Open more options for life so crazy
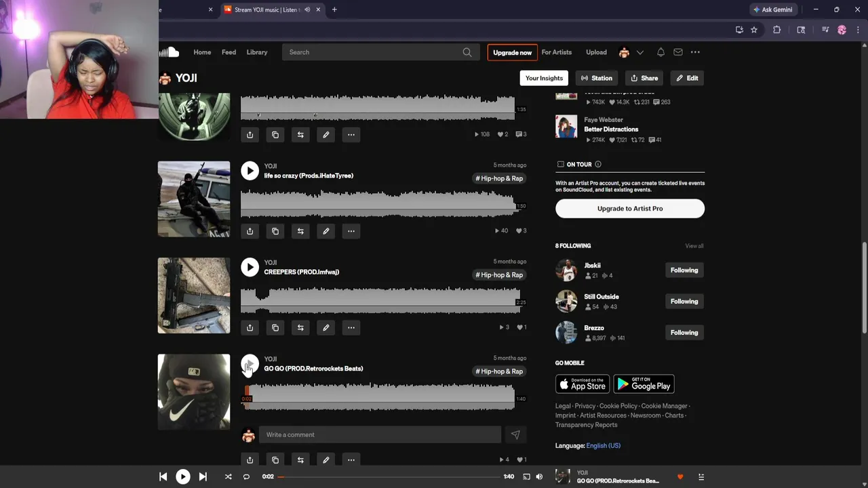The height and width of the screenshot is (488, 868). coord(351,231)
